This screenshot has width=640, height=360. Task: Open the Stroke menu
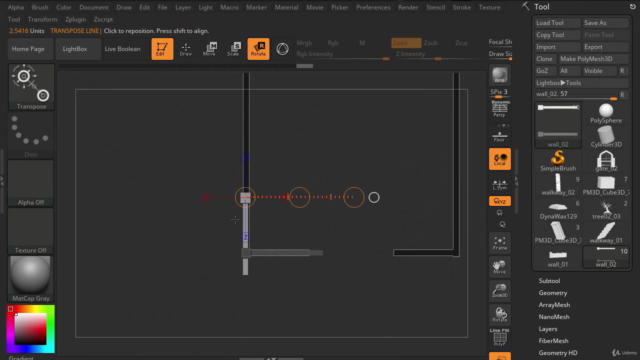coord(462,7)
